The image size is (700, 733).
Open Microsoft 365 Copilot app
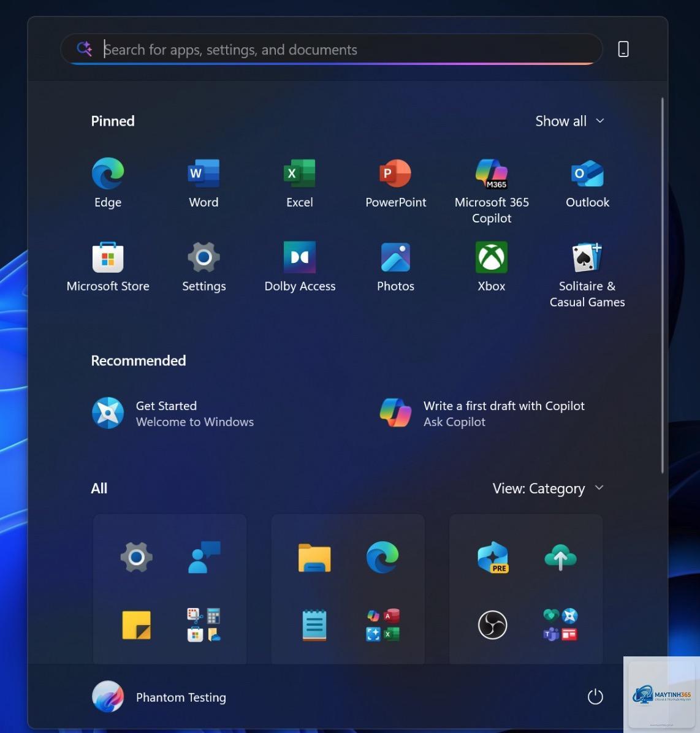pyautogui.click(x=492, y=192)
